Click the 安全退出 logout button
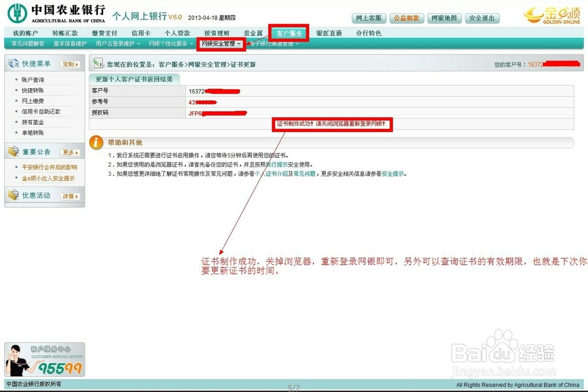 coord(483,18)
